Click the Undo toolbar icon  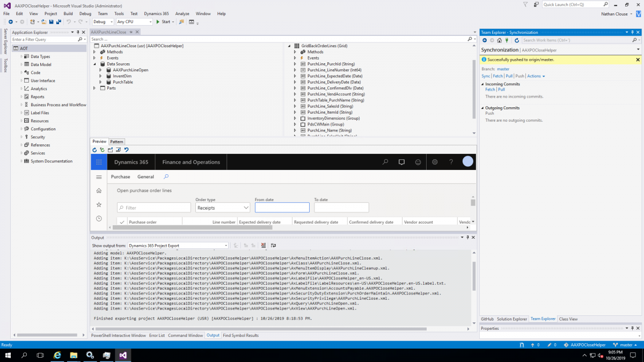point(68,22)
